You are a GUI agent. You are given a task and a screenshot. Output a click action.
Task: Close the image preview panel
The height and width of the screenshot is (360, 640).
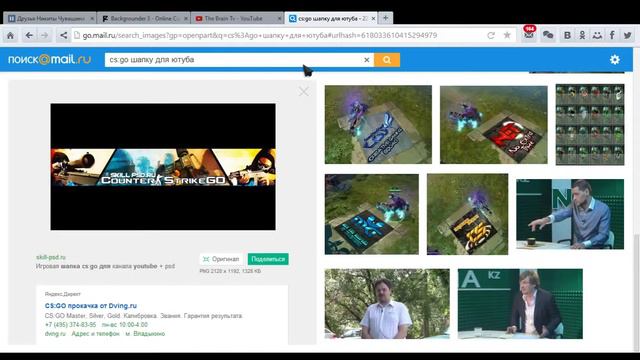(x=303, y=91)
